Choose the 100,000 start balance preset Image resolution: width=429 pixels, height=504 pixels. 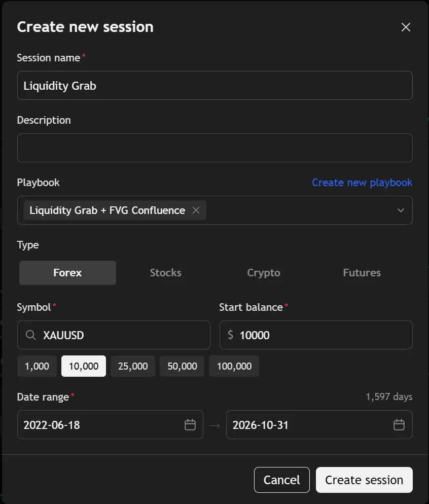click(x=234, y=366)
